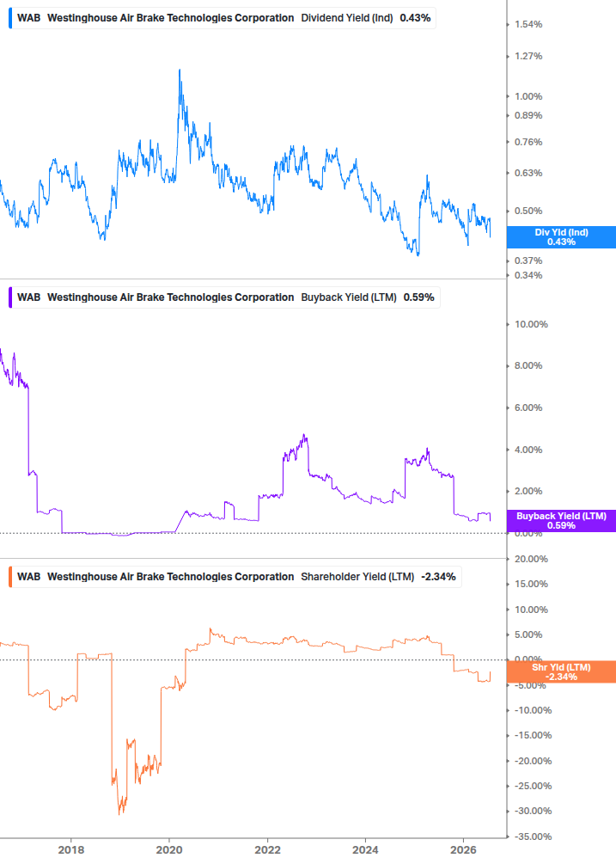616x864 pixels.
Task: Click the -15.00% axis label
Action: pos(533,736)
